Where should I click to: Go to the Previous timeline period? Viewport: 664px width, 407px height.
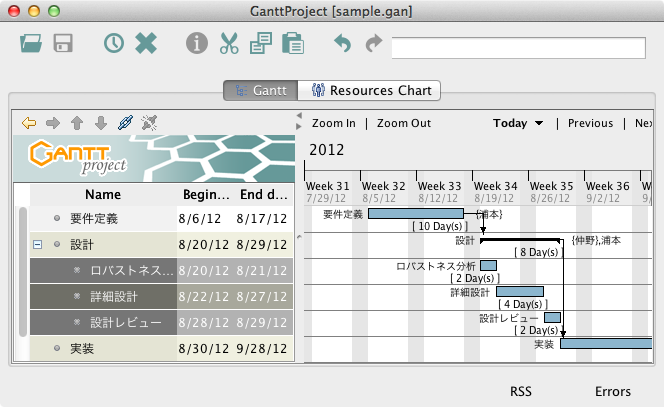(590, 123)
